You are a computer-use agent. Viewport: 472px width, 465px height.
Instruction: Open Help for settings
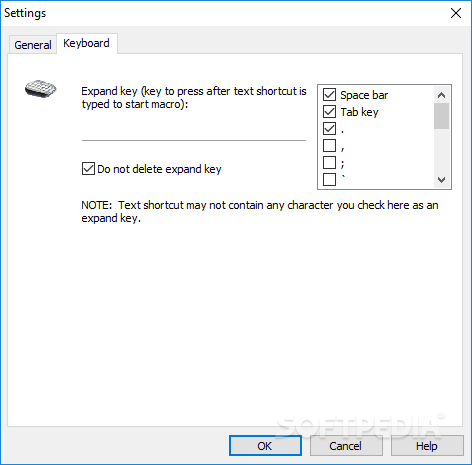tap(427, 446)
